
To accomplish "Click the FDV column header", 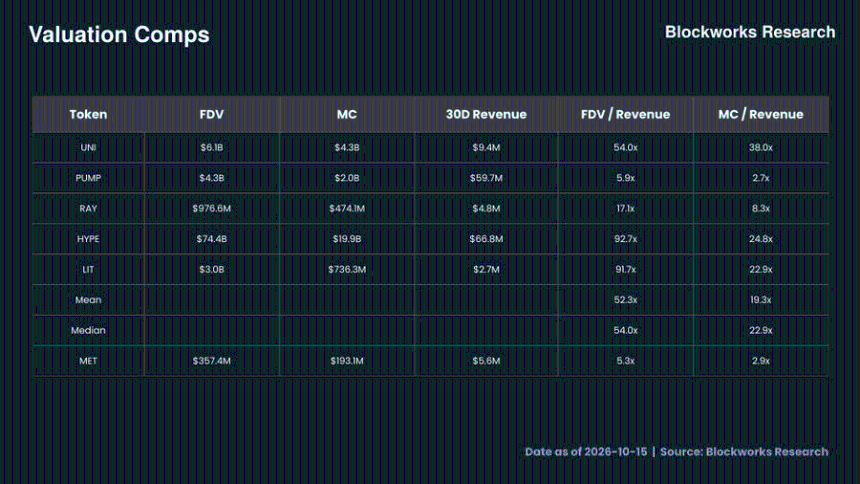I will (x=212, y=114).
